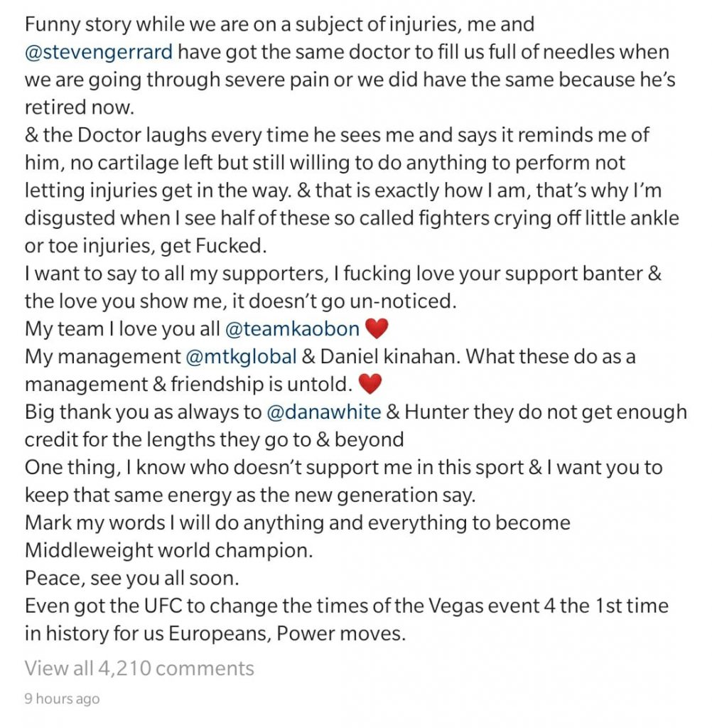Tap the @mtkglobal mention

[x=241, y=357]
